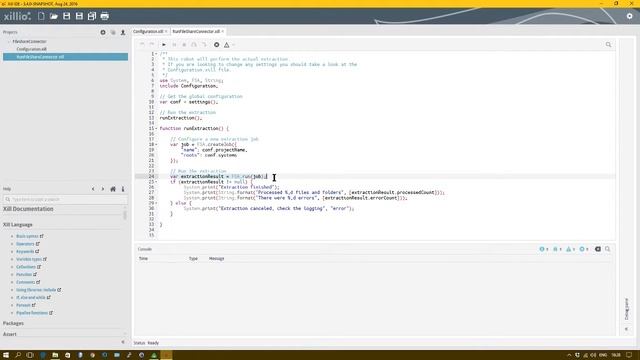The width and height of the screenshot is (640, 360).
Task: Open the Functions help link
Action: pyautogui.click(x=24, y=275)
